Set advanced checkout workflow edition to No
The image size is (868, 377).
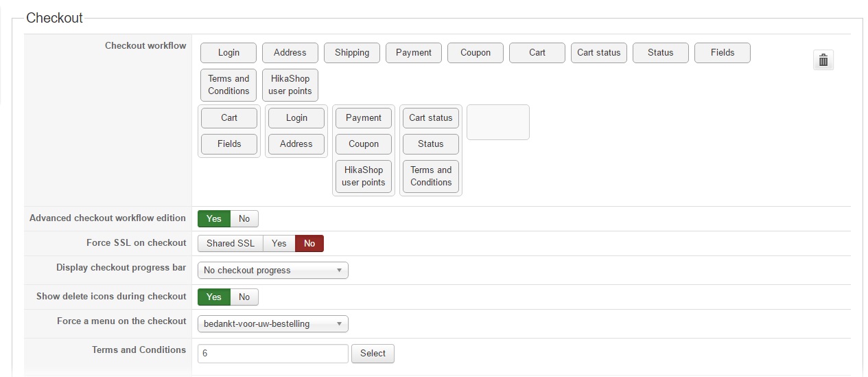click(244, 218)
